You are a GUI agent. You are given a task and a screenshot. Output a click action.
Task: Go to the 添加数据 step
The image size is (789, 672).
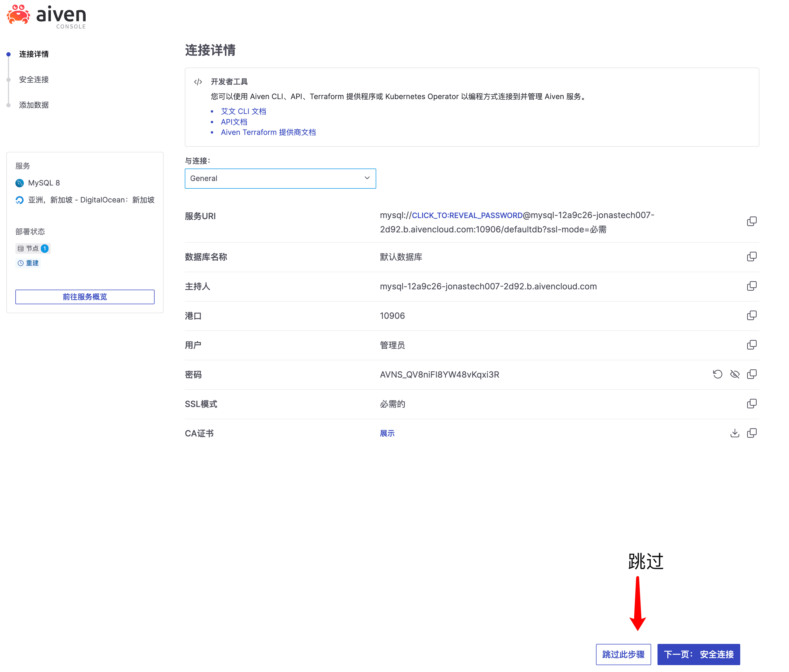tap(34, 105)
